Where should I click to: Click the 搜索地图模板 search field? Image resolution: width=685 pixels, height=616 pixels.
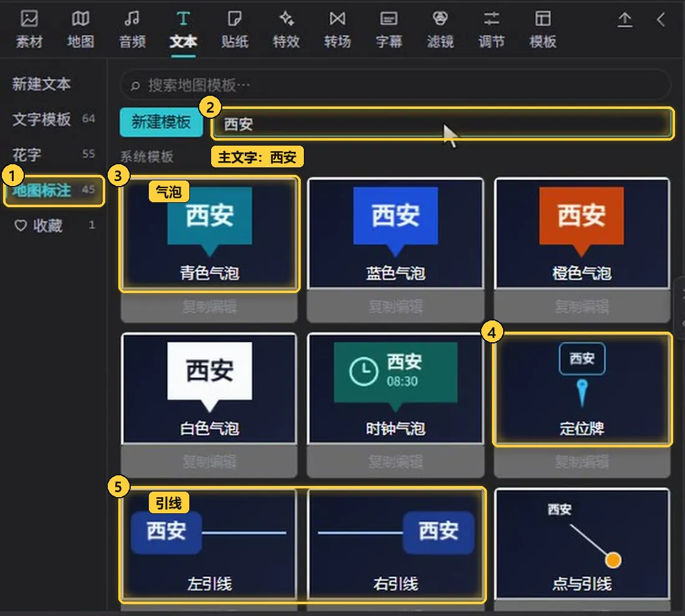click(395, 85)
